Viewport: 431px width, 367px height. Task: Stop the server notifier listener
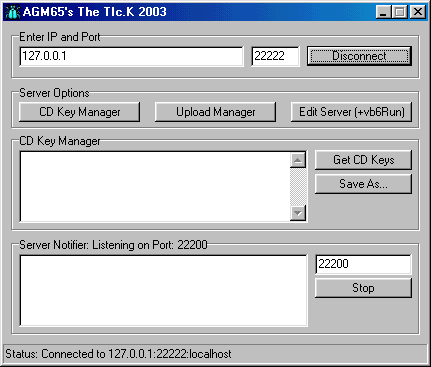click(x=363, y=288)
